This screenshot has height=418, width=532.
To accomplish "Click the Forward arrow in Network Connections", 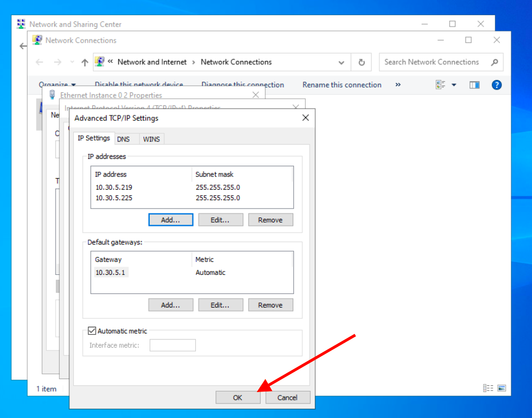I will [57, 62].
